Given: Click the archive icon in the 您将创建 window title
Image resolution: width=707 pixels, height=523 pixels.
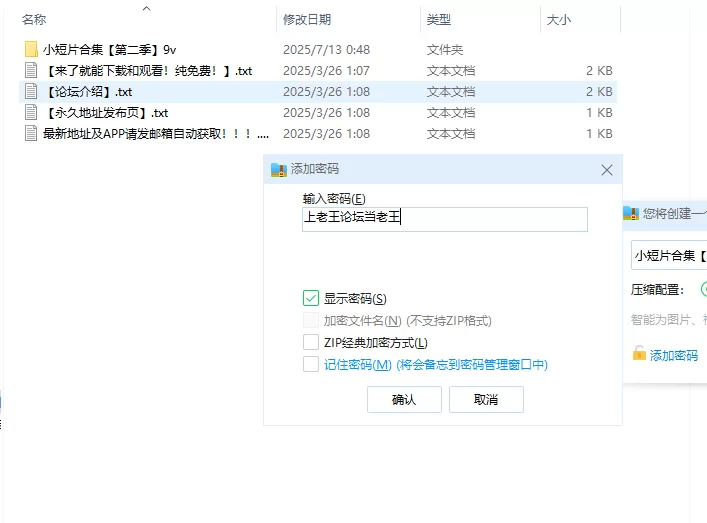Looking at the screenshot, I should [631, 213].
